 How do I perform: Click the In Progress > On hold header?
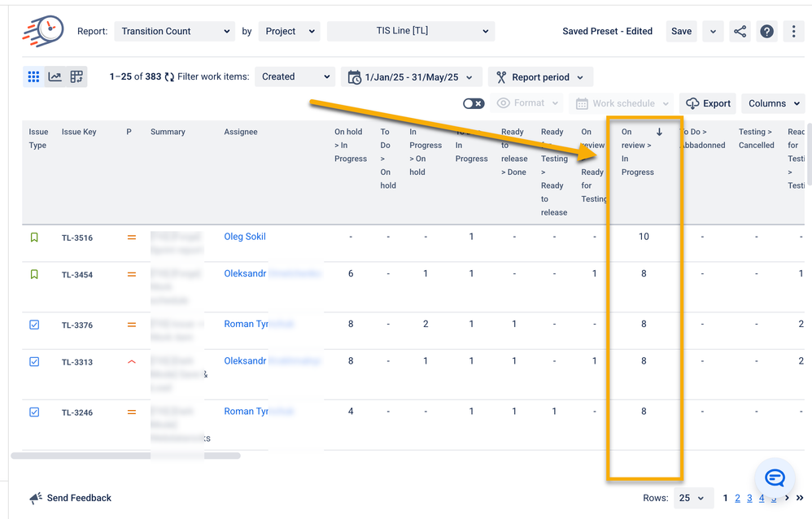pos(426,152)
